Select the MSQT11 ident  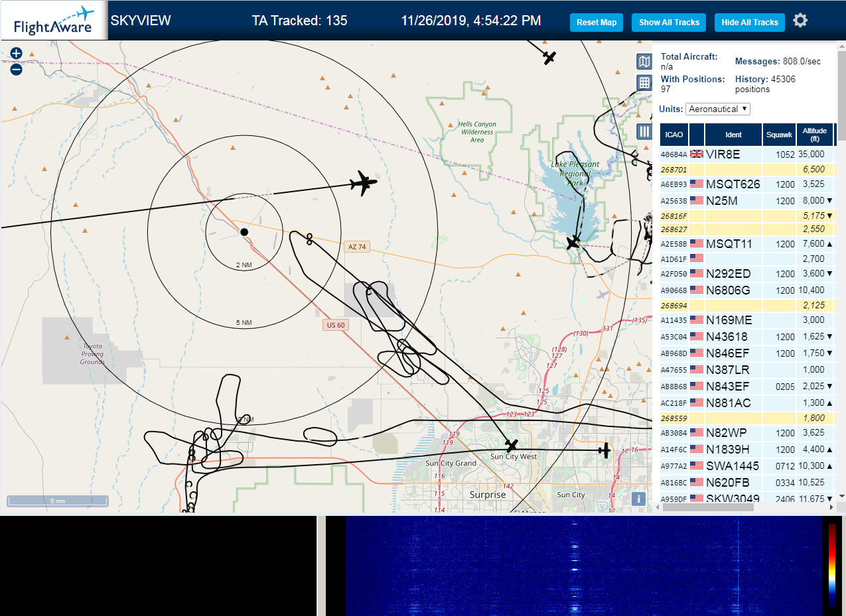coord(729,244)
